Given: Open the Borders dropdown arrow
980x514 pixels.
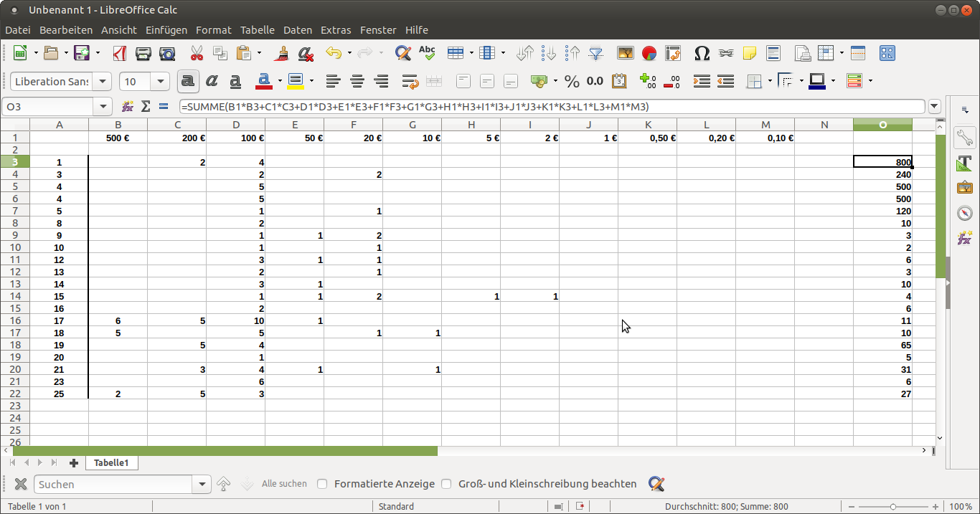Looking at the screenshot, I should pyautogui.click(x=770, y=81).
